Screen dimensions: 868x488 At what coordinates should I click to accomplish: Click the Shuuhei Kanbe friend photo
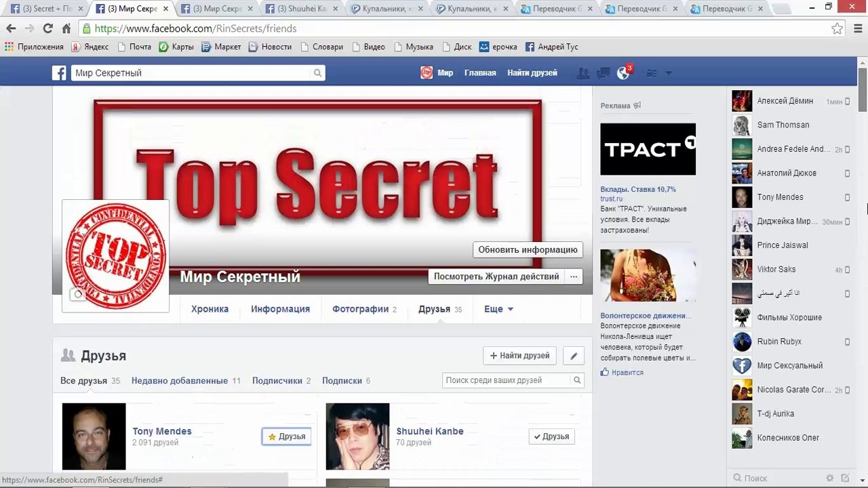pyautogui.click(x=357, y=436)
